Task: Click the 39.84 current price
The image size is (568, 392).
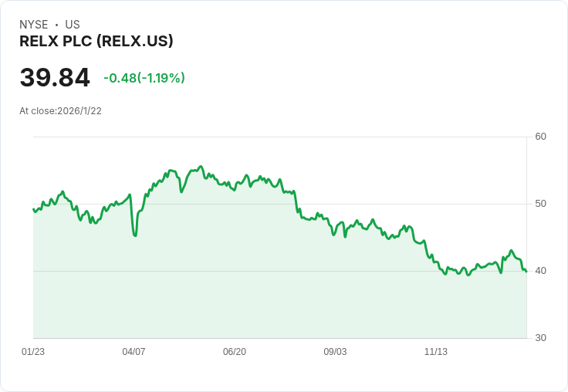Action: tap(55, 77)
